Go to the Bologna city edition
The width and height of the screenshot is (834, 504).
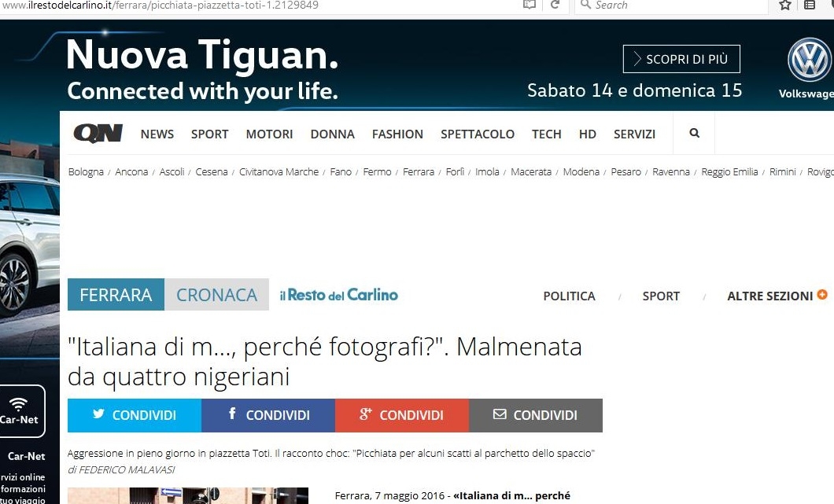point(86,171)
